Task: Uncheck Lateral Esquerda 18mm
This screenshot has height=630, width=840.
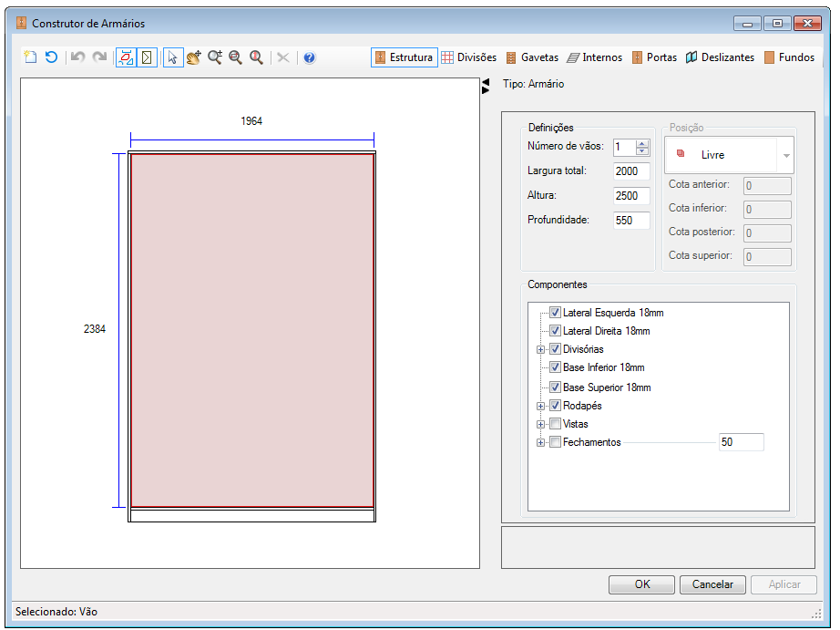Action: click(555, 312)
